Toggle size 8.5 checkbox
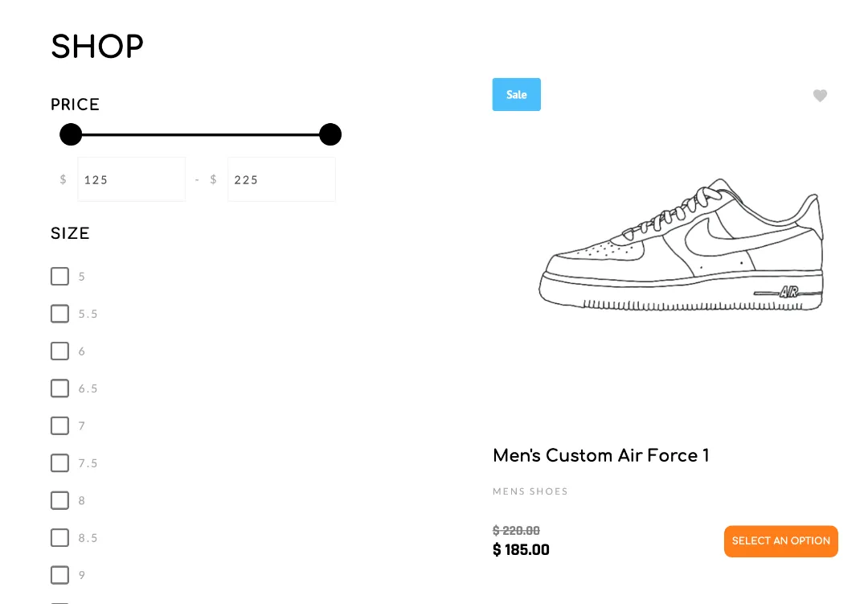868x604 pixels. (x=59, y=537)
